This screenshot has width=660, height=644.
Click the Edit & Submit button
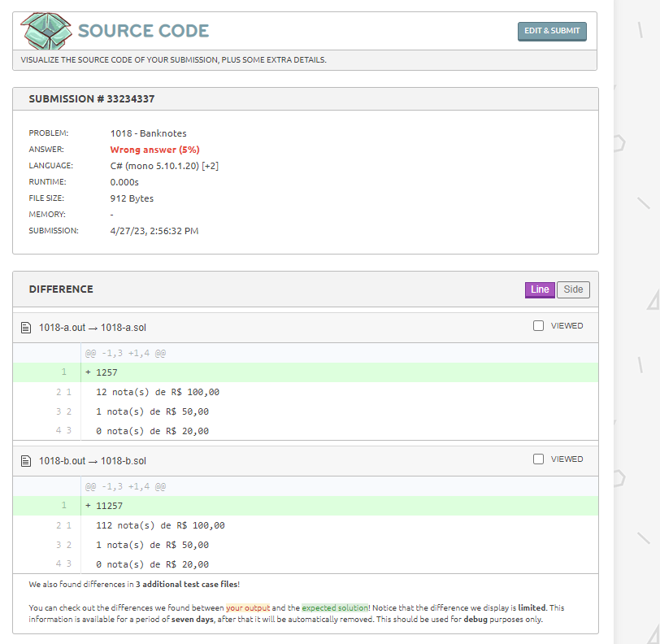[552, 31]
